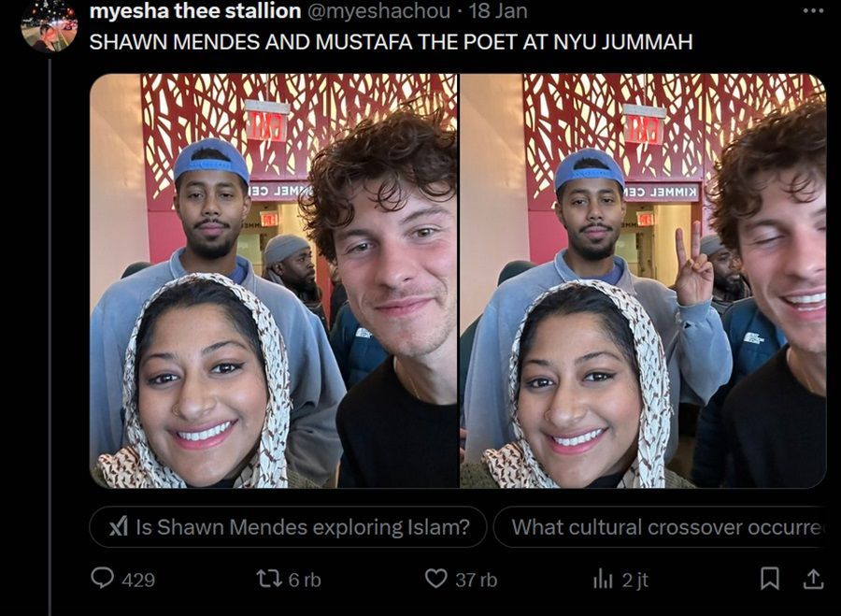This screenshot has width=841, height=616.
Task: Open the right photo with peace sign
Action: [643, 280]
